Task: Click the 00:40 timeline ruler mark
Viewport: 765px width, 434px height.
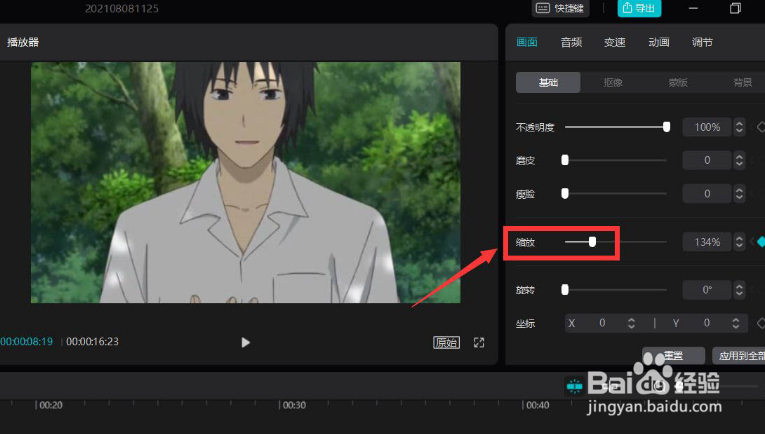Action: [x=538, y=405]
